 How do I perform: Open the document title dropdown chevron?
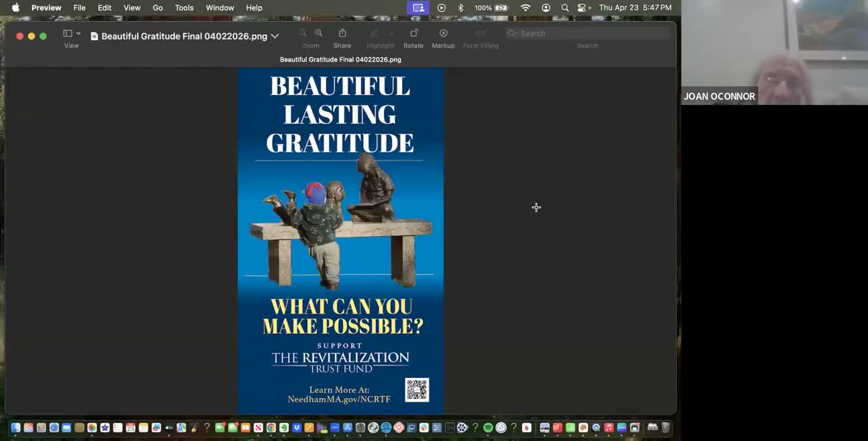pos(275,36)
